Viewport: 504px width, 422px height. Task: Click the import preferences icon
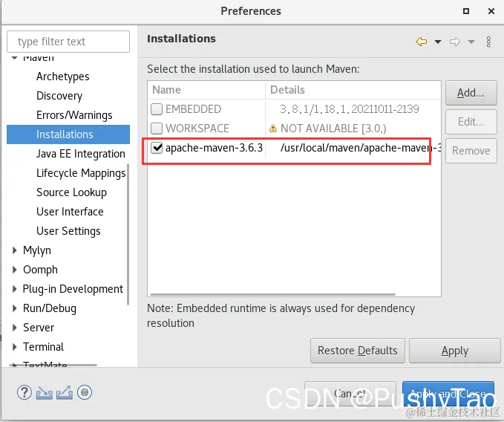tap(45, 393)
